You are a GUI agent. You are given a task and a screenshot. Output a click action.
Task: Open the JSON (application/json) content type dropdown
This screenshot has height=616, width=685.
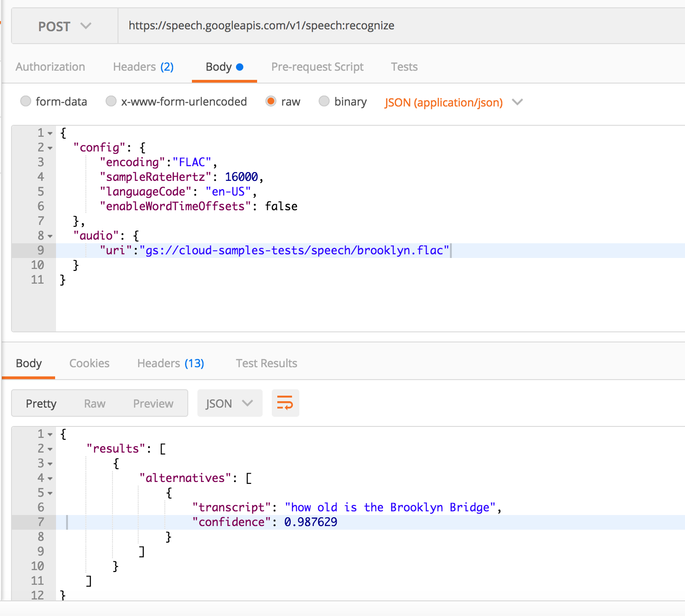click(x=453, y=102)
